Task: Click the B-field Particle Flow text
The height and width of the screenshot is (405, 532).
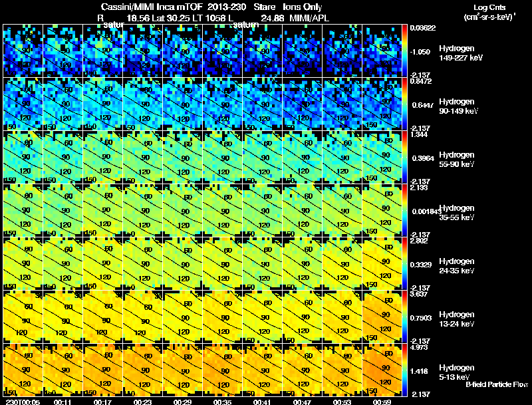Action: 497,384
